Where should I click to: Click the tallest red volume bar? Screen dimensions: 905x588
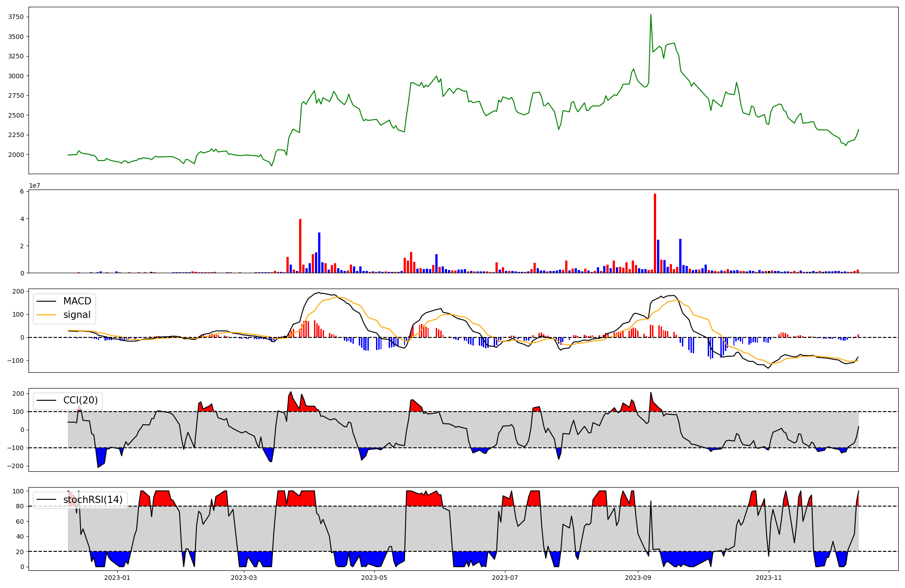pyautogui.click(x=655, y=233)
